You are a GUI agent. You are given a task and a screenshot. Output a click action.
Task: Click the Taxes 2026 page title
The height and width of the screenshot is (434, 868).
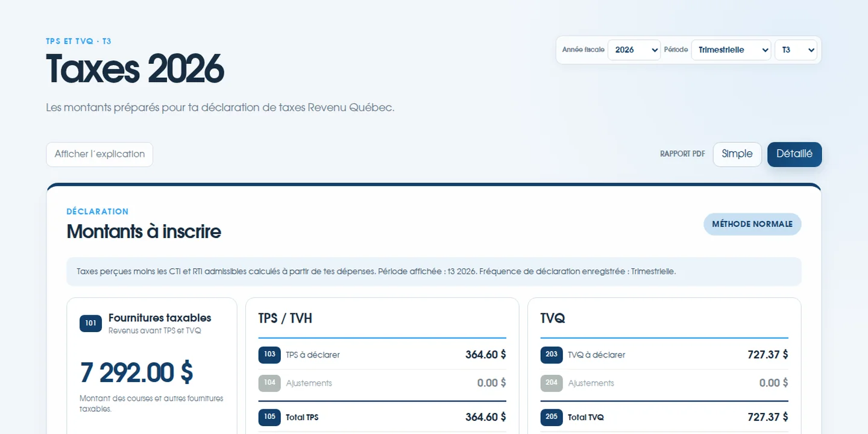click(x=135, y=69)
